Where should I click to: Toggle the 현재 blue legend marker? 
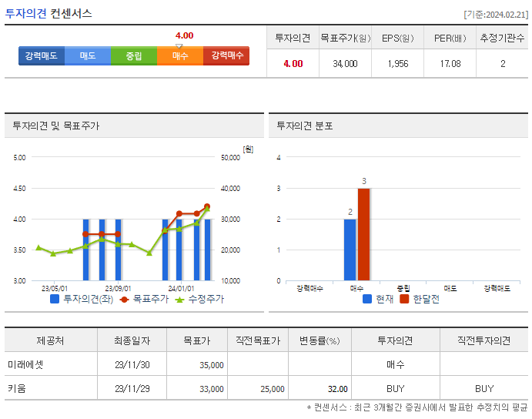pyautogui.click(x=367, y=299)
